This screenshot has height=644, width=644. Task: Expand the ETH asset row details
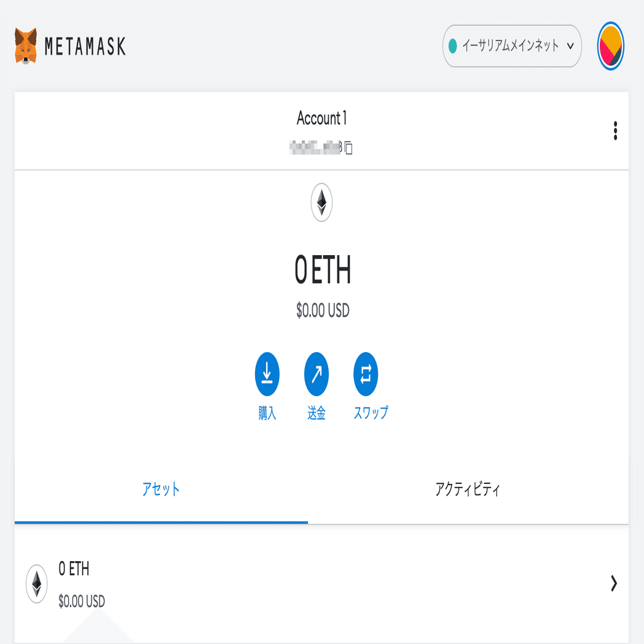pyautogui.click(x=613, y=584)
